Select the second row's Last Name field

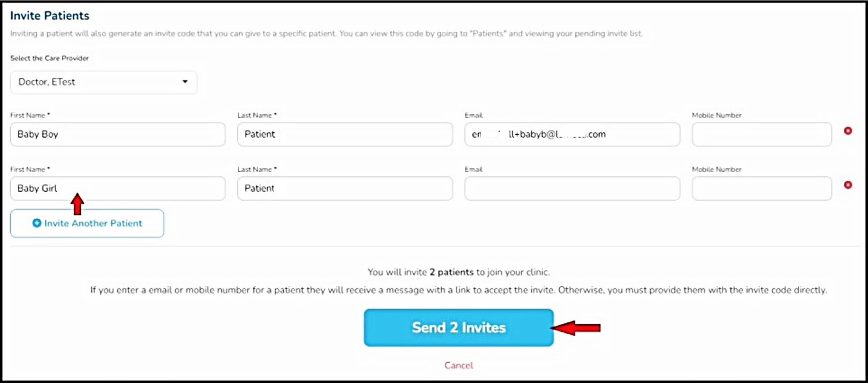point(345,188)
